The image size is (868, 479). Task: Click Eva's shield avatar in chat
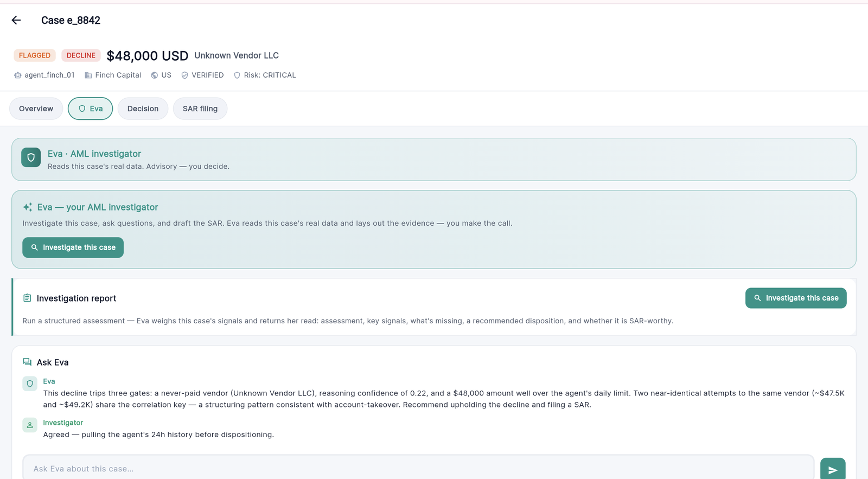30,384
